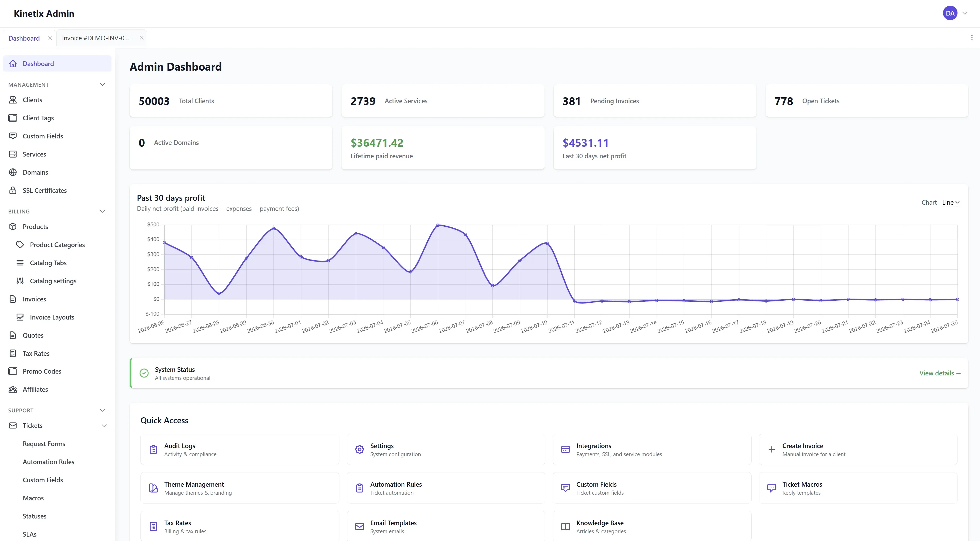Click the $4531.11 net profit value
The height and width of the screenshot is (541, 980).
click(x=585, y=143)
